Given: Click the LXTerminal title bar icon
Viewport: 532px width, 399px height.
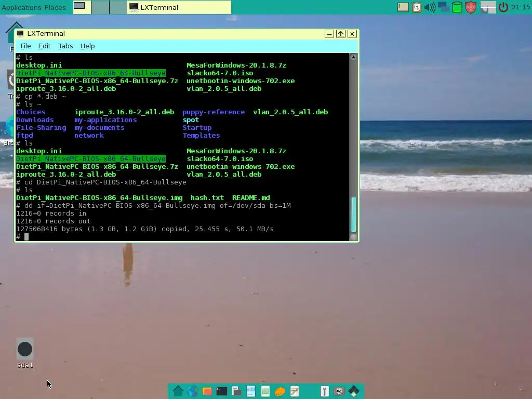Looking at the screenshot, I should click(20, 34).
